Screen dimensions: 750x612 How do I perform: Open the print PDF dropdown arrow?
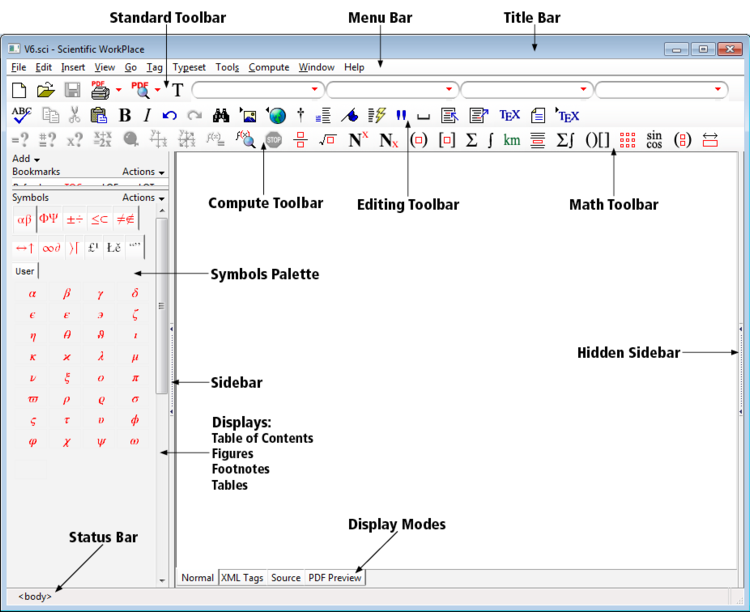[118, 89]
